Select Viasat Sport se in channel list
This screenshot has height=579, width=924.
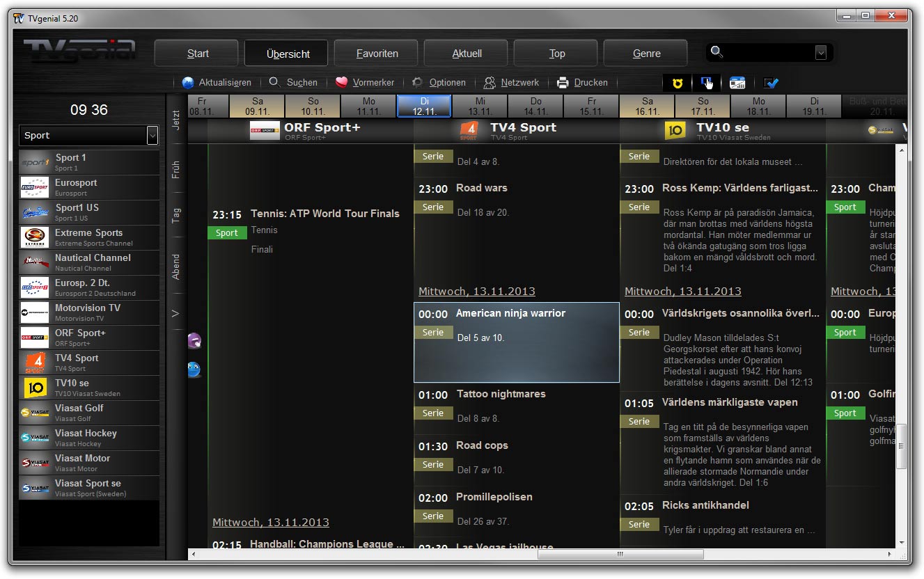tap(89, 488)
